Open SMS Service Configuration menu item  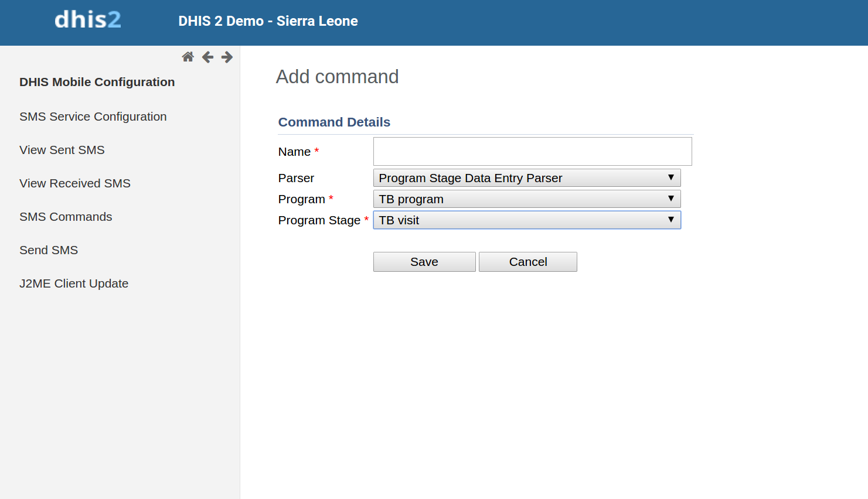[x=93, y=117]
